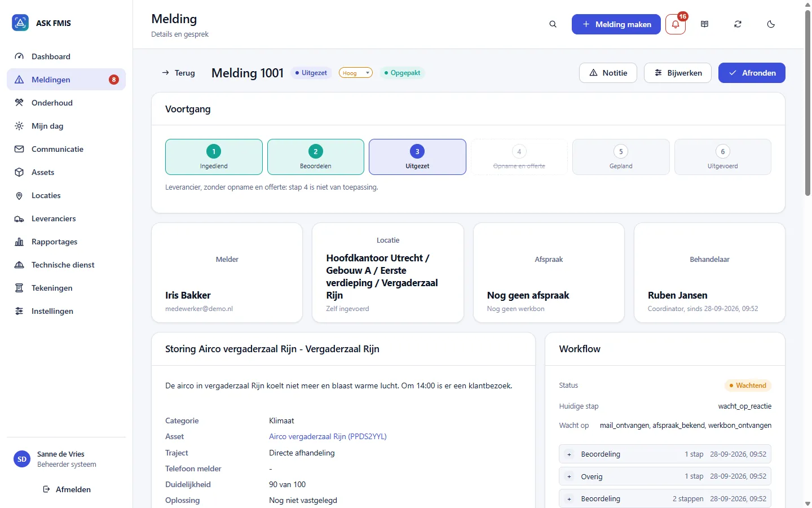This screenshot has height=508, width=812.
Task: Click the Melding maken button
Action: click(616, 24)
